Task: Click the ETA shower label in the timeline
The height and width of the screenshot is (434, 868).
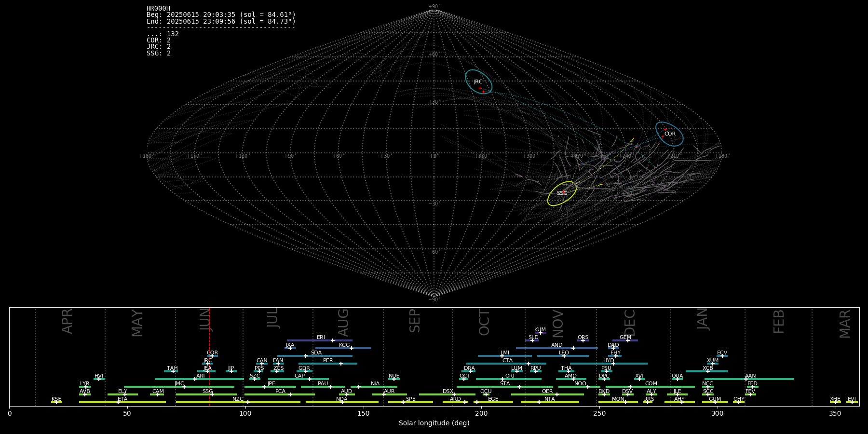Action: (122, 399)
